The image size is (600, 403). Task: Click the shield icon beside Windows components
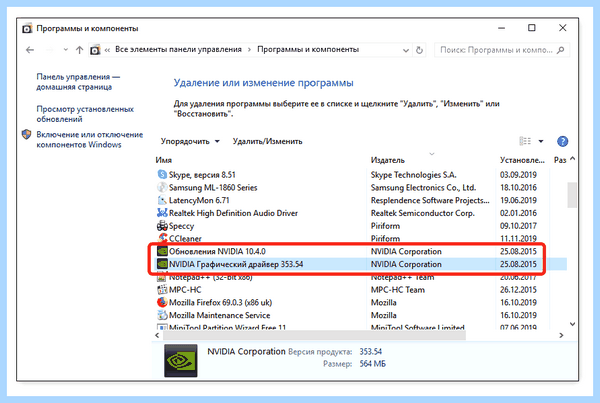coord(26,135)
